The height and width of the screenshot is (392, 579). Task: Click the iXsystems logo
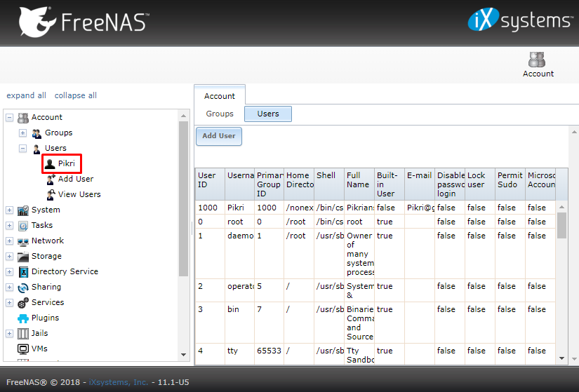pyautogui.click(x=520, y=20)
